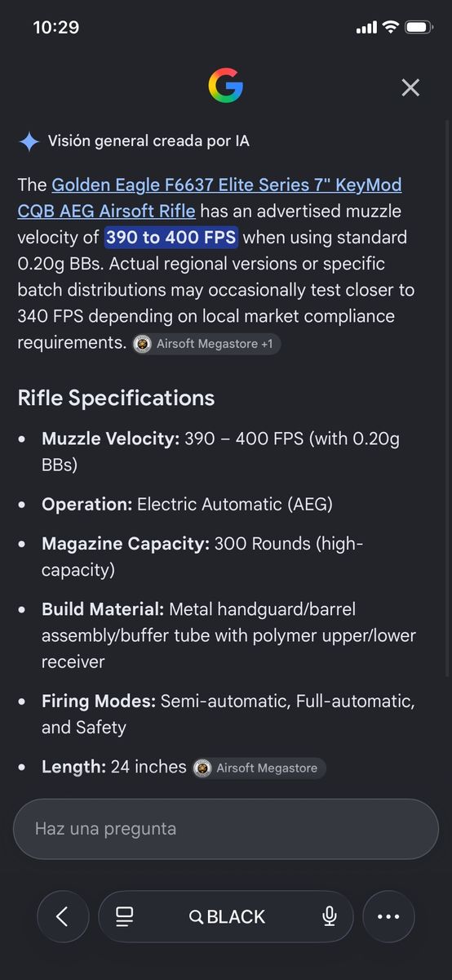Tap the battery indicator in status bar
The height and width of the screenshot is (980, 452).
point(419,27)
